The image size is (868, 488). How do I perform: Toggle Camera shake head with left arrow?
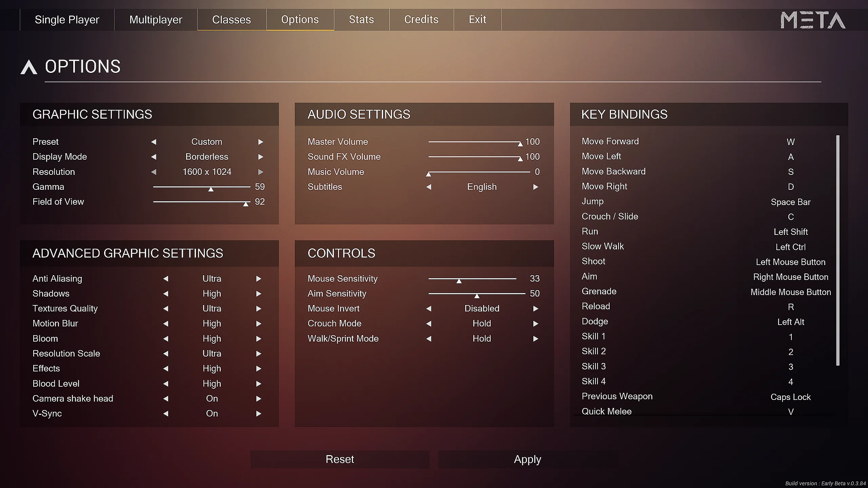[166, 399]
